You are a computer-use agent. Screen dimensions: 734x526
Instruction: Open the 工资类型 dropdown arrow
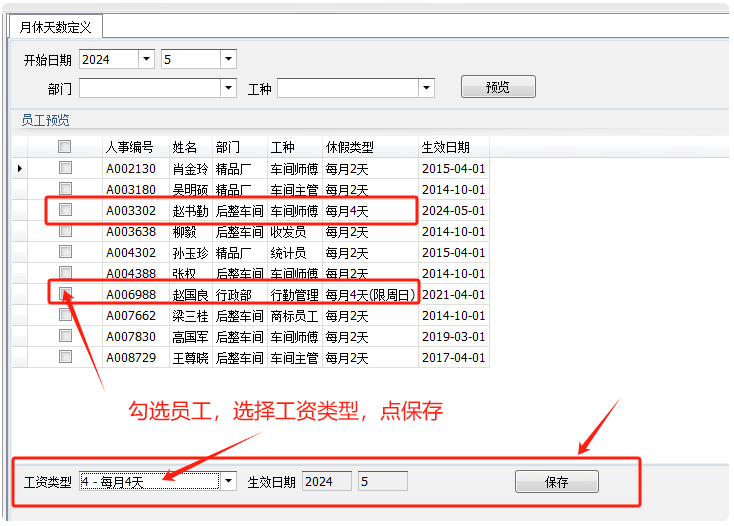click(228, 481)
